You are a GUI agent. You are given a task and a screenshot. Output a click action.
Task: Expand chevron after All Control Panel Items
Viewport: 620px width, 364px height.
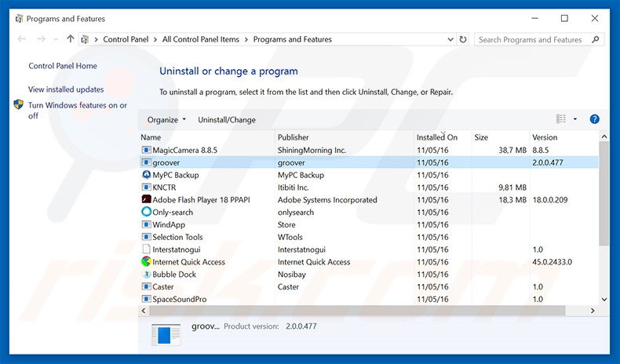pyautogui.click(x=246, y=39)
